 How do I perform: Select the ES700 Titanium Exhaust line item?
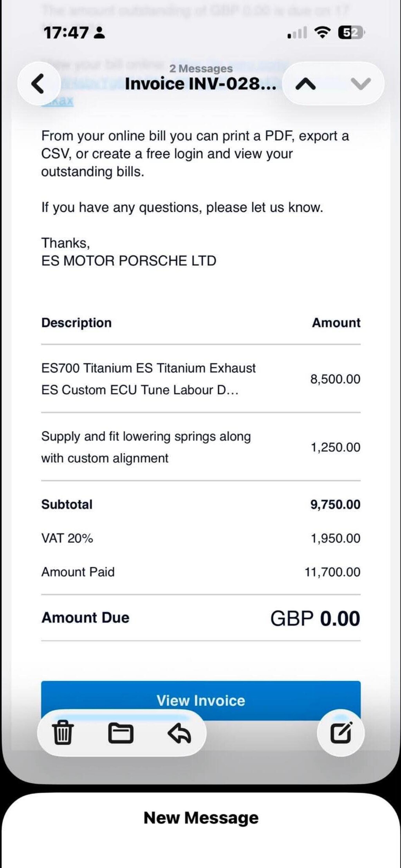pyautogui.click(x=201, y=379)
